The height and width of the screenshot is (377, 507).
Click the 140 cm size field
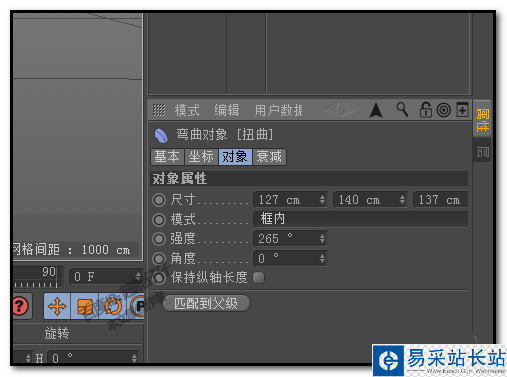coord(370,200)
